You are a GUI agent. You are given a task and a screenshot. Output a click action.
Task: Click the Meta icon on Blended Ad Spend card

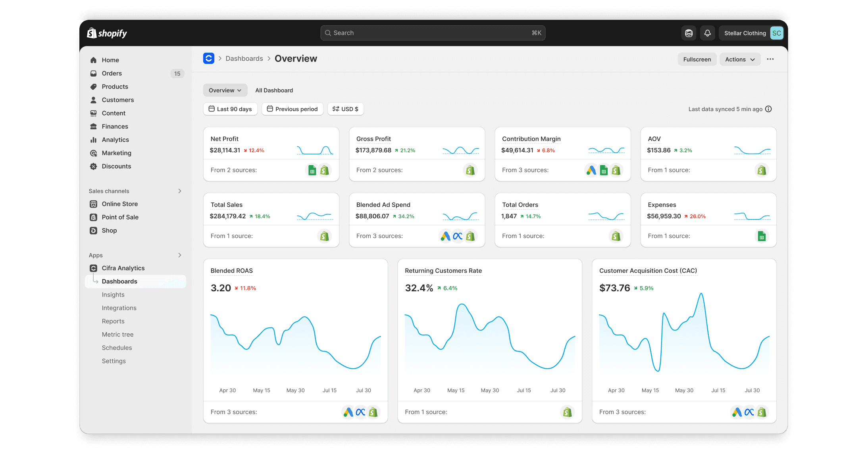(458, 236)
